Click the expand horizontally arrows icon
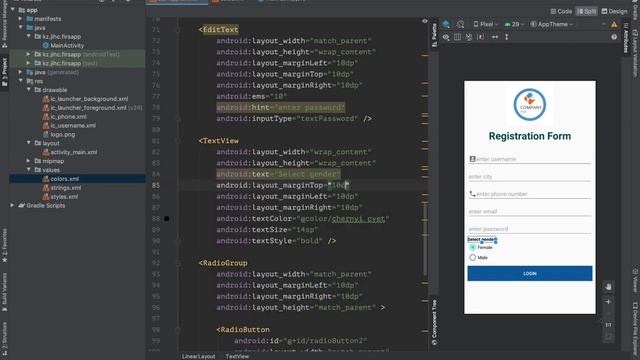640x360 pixels. coord(495,37)
